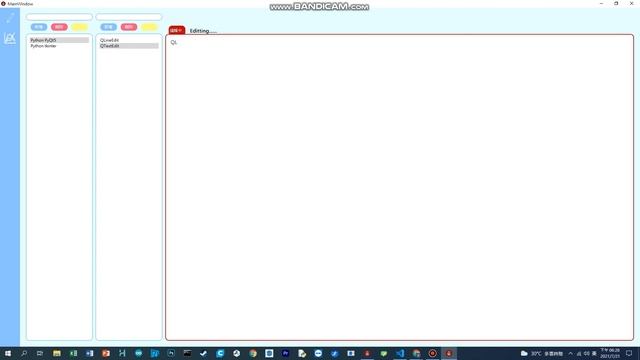640x360 pixels.
Task: Click the blue button above the Python list
Action: [x=39, y=27]
